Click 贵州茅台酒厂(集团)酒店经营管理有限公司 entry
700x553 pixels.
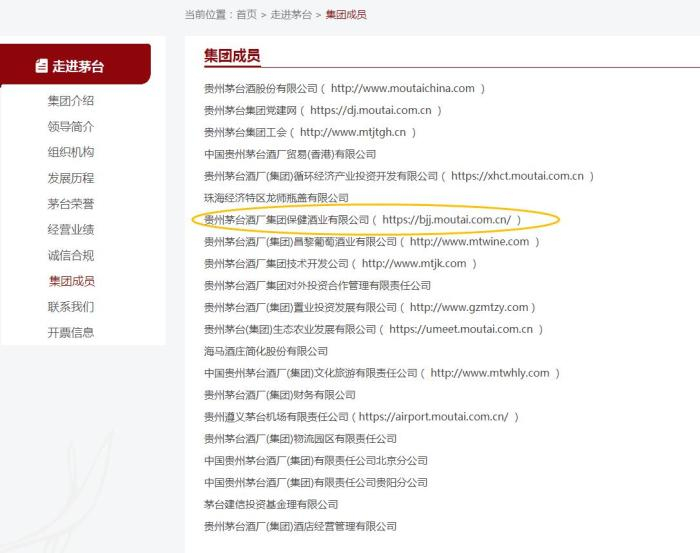[300, 526]
